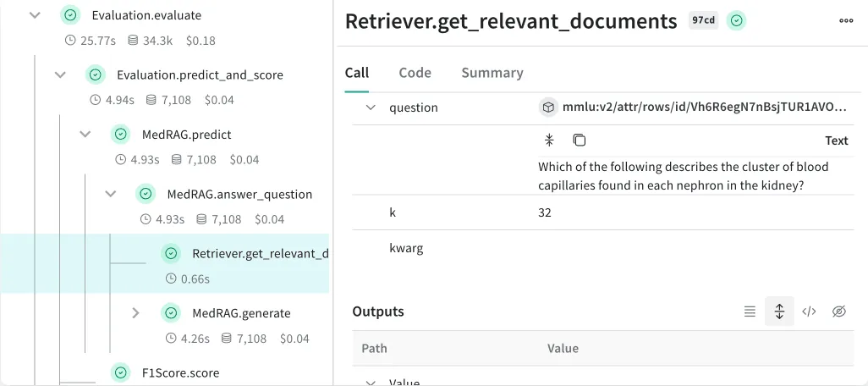The width and height of the screenshot is (868, 386).
Task: Click the Outputs expand-vertically icon
Action: [779, 312]
